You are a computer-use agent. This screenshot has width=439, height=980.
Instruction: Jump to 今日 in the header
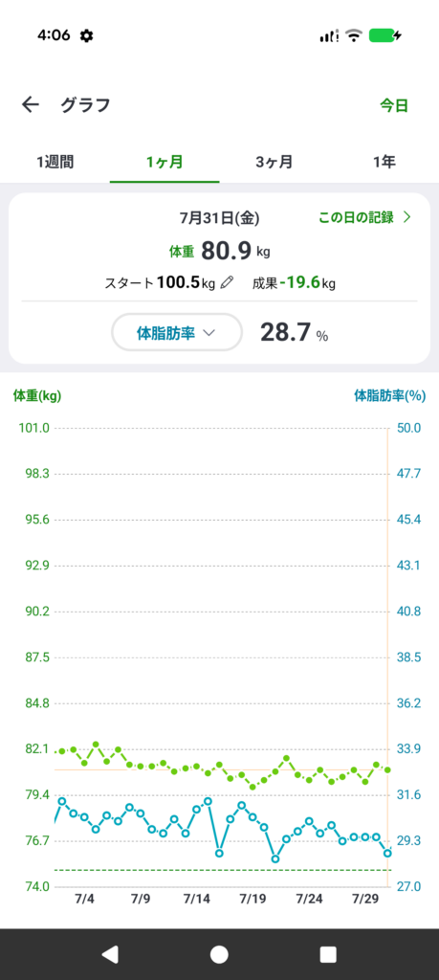pyautogui.click(x=394, y=105)
